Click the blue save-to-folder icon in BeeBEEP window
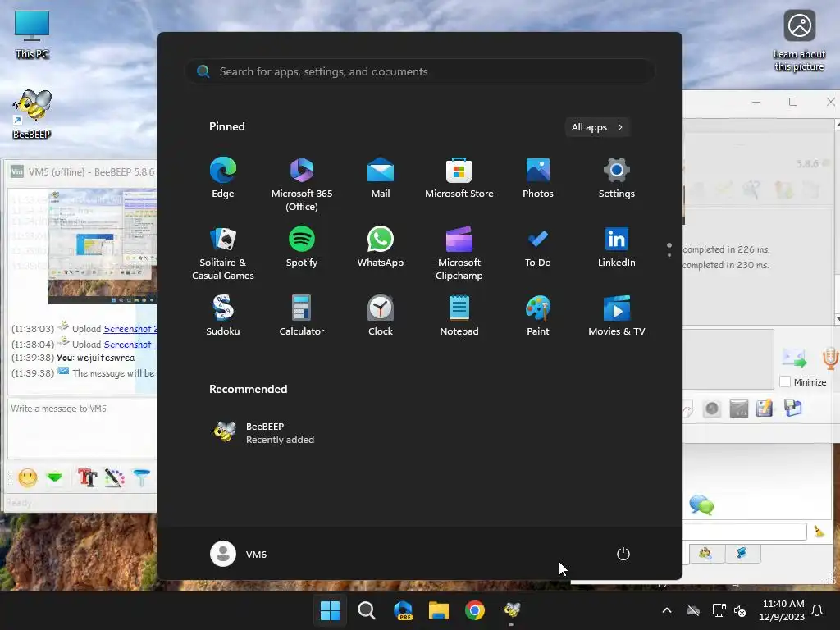 click(793, 409)
